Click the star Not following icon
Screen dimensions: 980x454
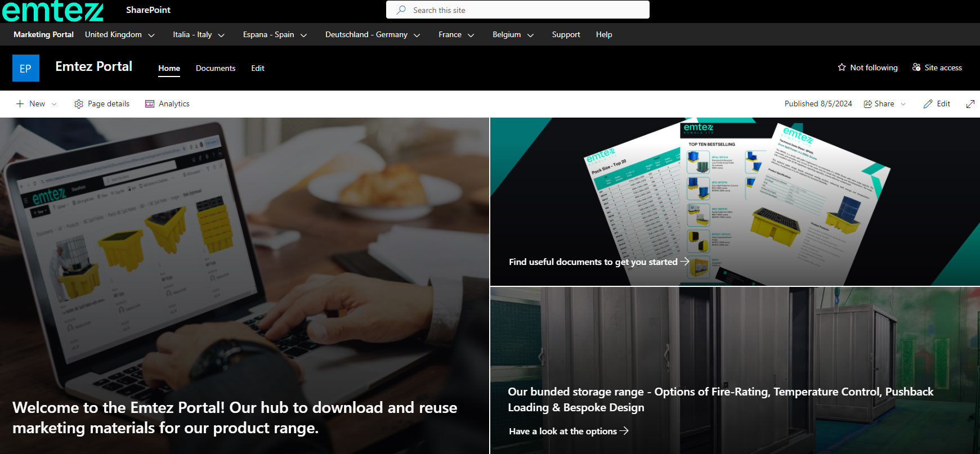pos(842,68)
